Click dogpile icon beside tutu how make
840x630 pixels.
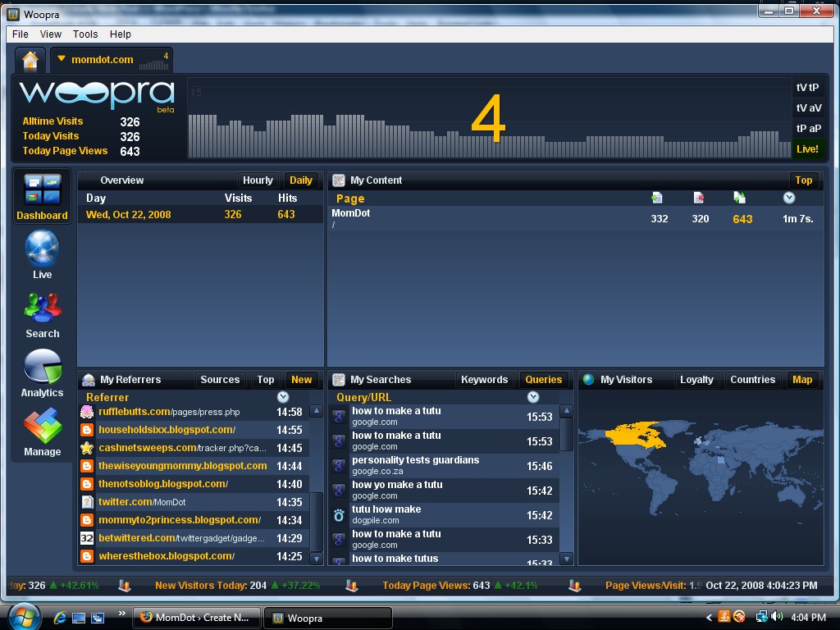click(339, 515)
